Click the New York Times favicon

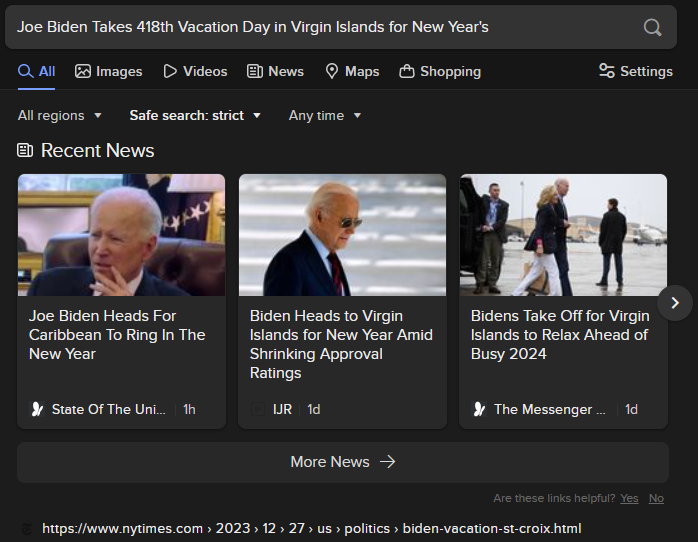27,529
